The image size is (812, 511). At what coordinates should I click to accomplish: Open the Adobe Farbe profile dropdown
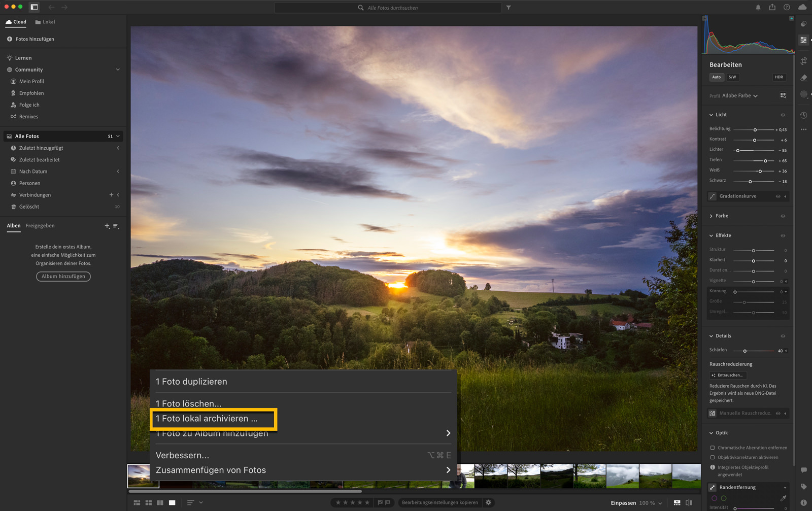click(x=739, y=95)
